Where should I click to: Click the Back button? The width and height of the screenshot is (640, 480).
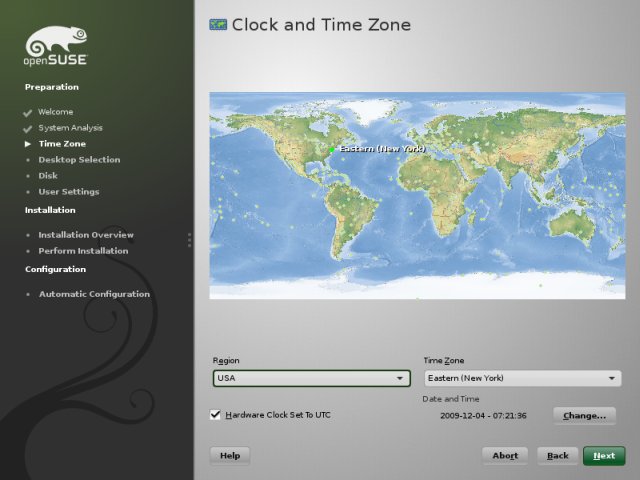point(558,456)
